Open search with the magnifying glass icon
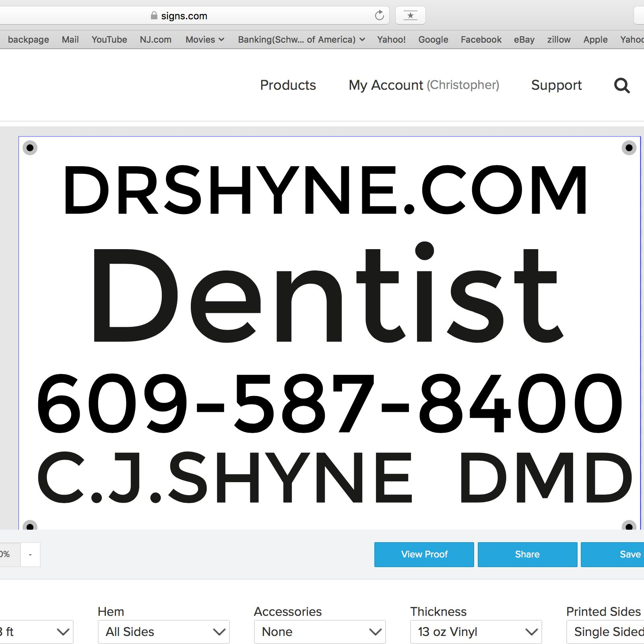644x644 pixels. coord(622,85)
